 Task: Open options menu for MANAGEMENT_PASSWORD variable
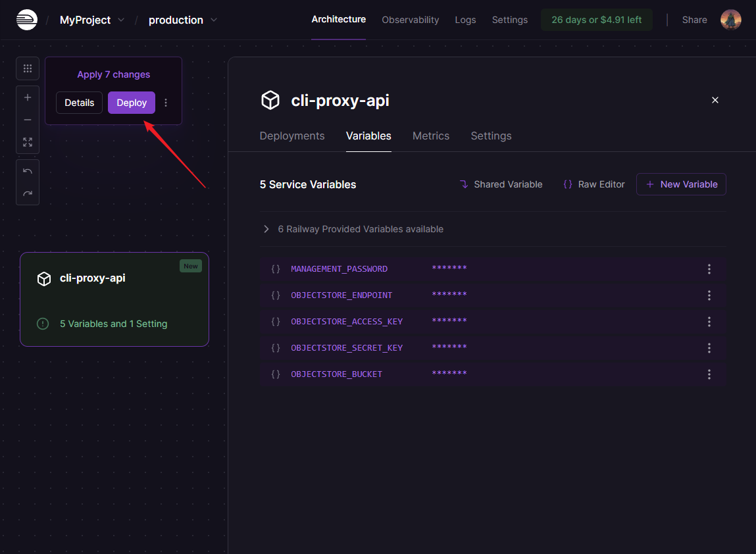[709, 269]
